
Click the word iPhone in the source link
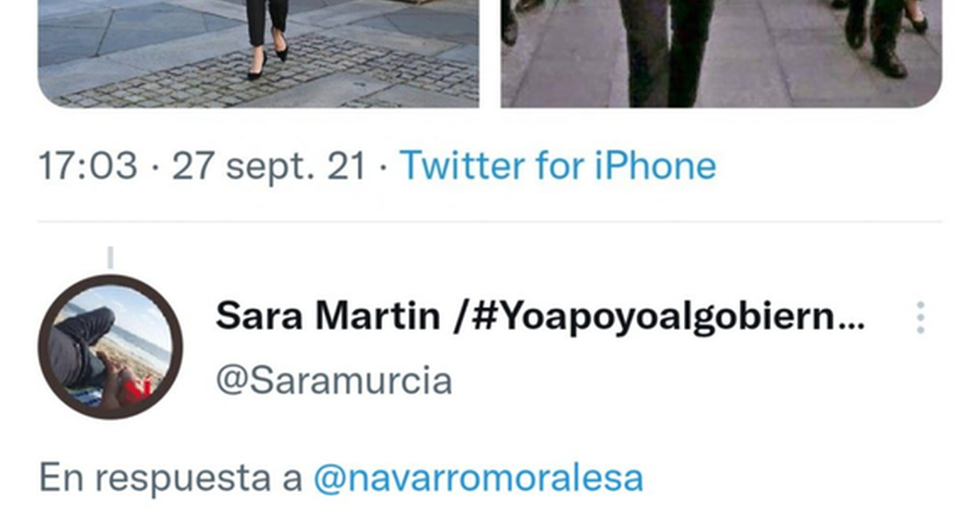(x=656, y=166)
